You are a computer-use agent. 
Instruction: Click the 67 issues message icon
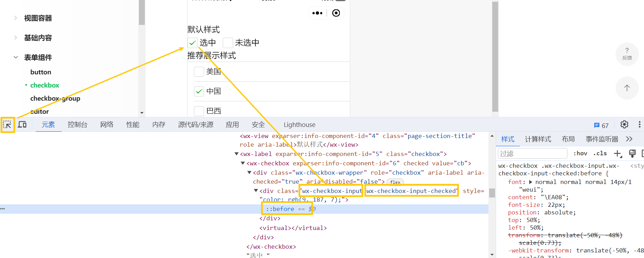click(x=601, y=126)
